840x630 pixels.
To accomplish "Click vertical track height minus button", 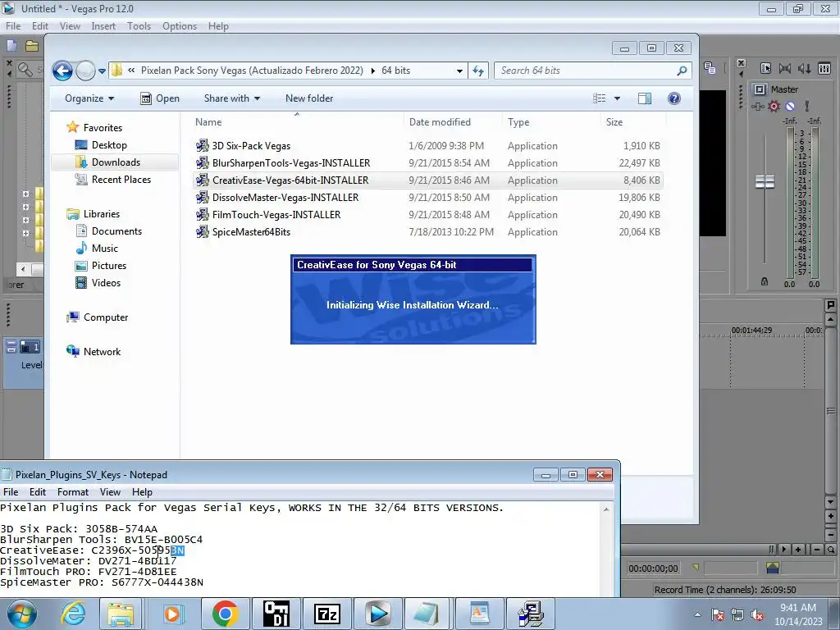I will tap(831, 535).
